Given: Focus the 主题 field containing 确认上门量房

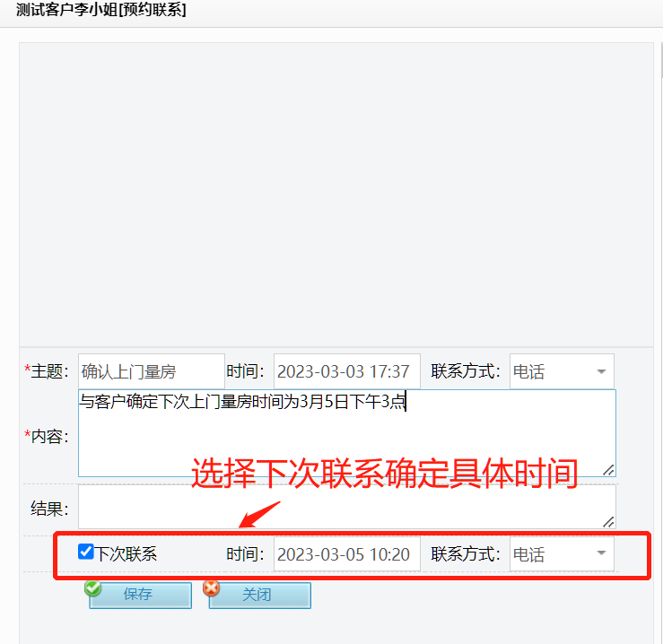Looking at the screenshot, I should click(x=152, y=371).
